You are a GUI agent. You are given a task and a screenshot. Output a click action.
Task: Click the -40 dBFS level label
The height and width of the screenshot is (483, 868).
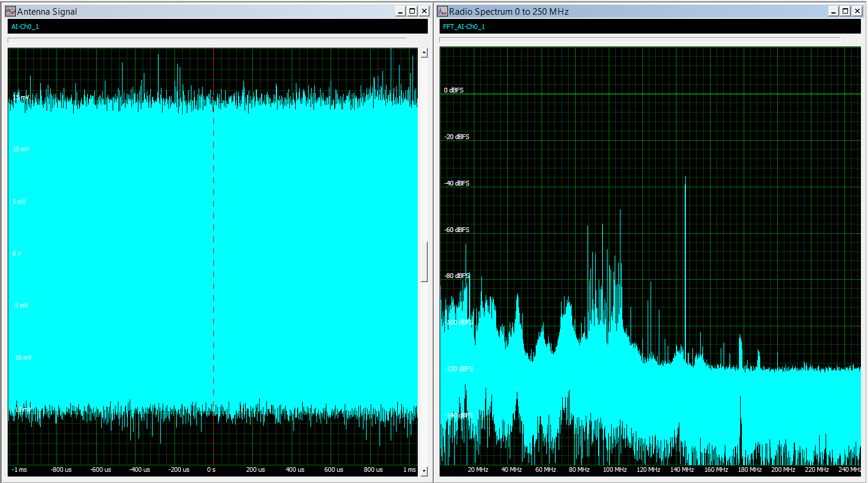[x=457, y=183]
